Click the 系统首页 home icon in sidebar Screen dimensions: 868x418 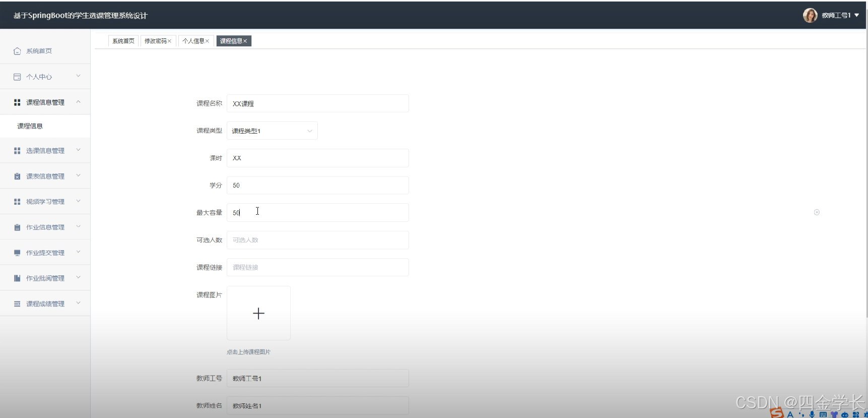pyautogui.click(x=17, y=51)
